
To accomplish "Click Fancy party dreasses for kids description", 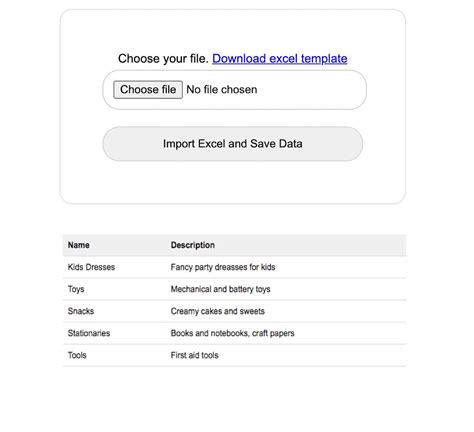I will coord(223,267).
